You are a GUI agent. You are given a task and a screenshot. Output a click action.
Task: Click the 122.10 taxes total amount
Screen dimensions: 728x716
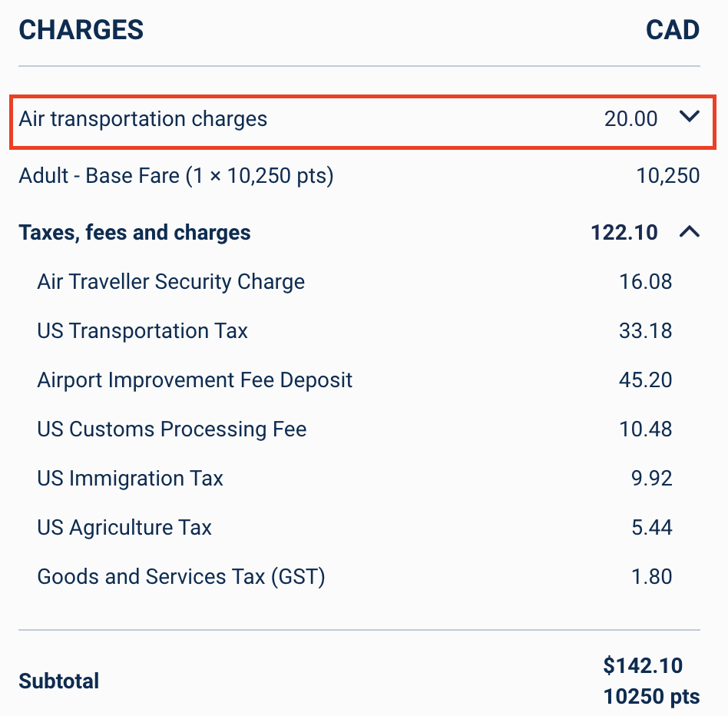coord(624,233)
